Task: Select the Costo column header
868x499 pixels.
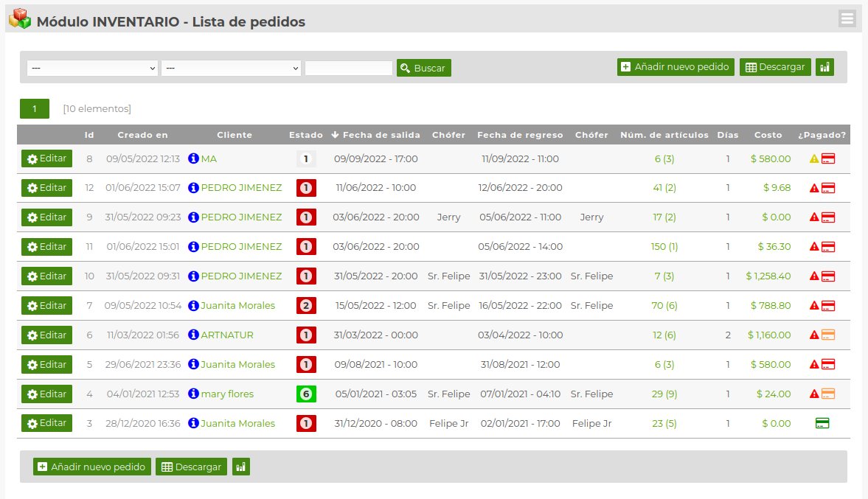Action: (x=768, y=135)
